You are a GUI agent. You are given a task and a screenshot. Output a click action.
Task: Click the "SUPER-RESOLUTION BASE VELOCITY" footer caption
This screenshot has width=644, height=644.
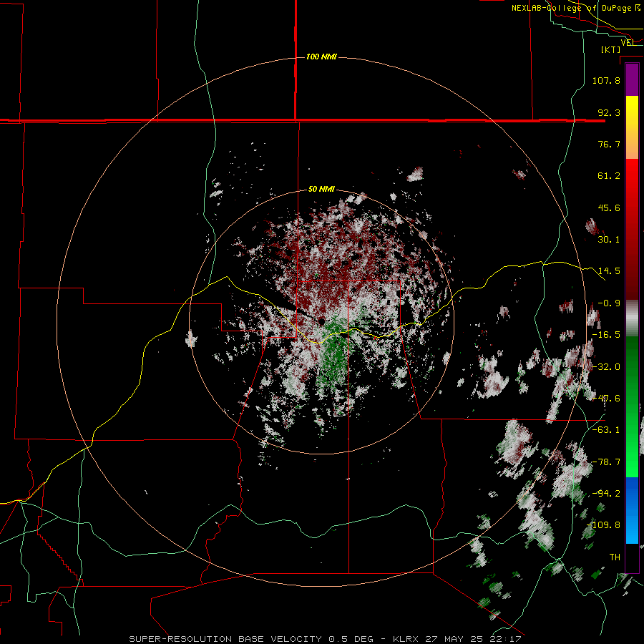tap(225, 639)
